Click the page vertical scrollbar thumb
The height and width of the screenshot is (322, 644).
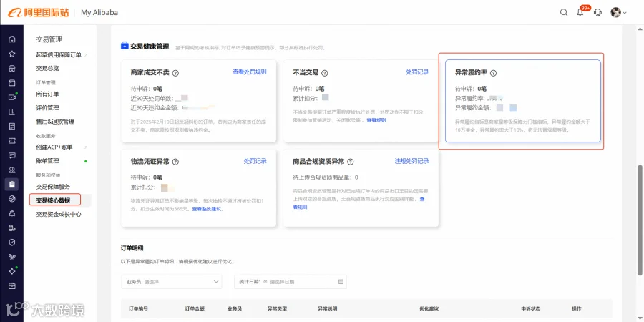640,220
